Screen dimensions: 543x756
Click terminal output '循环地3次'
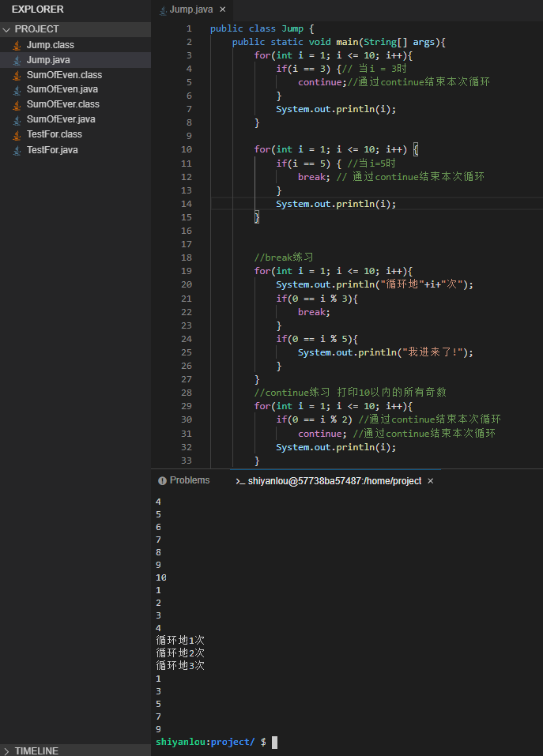(x=180, y=665)
